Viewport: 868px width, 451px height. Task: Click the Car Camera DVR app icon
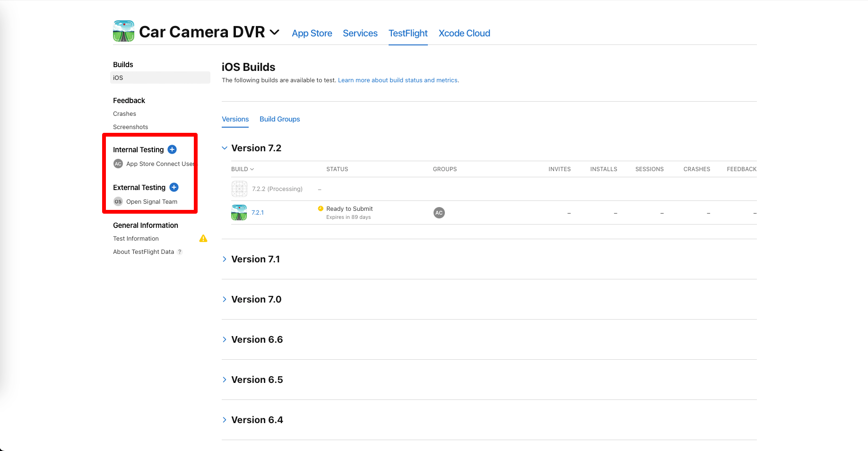pyautogui.click(x=123, y=31)
